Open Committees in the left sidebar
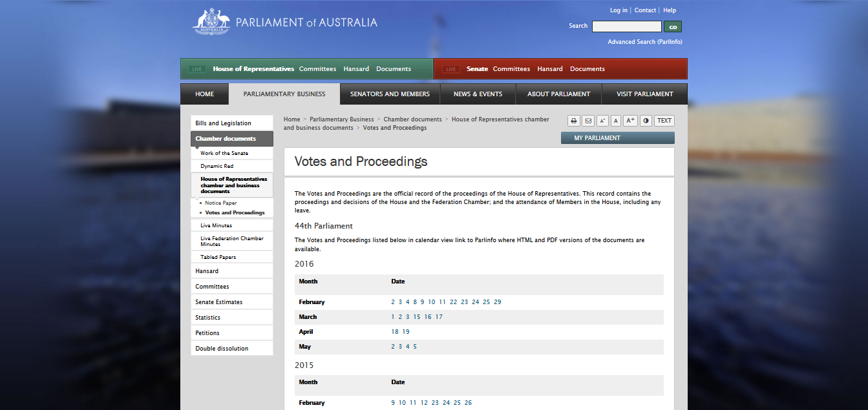This screenshot has height=410, width=868. 232,287
